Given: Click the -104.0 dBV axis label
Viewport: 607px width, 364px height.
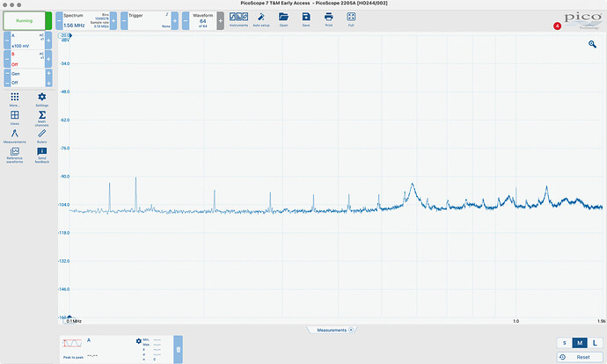Looking at the screenshot, I should coord(64,205).
